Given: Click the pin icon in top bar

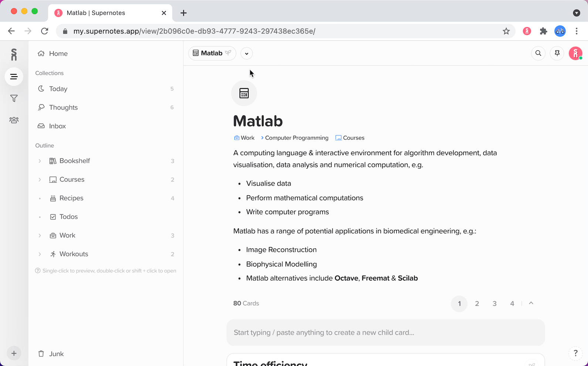Looking at the screenshot, I should [x=557, y=53].
